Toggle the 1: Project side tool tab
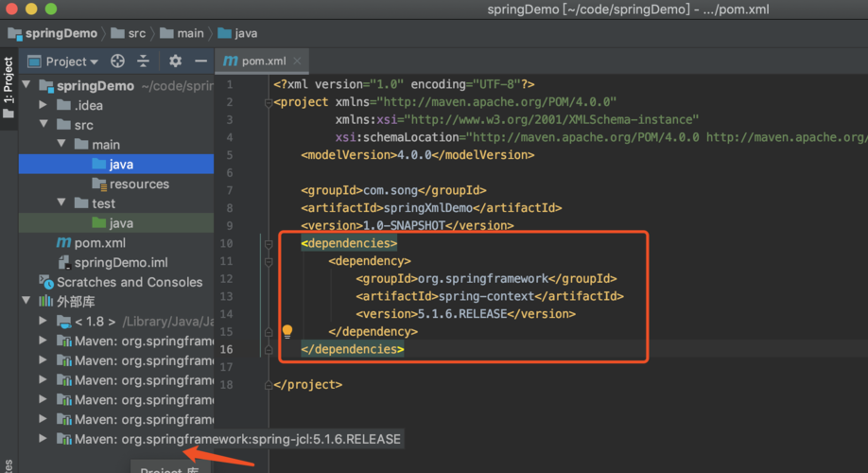Viewport: 868px width, 473px height. (x=9, y=86)
